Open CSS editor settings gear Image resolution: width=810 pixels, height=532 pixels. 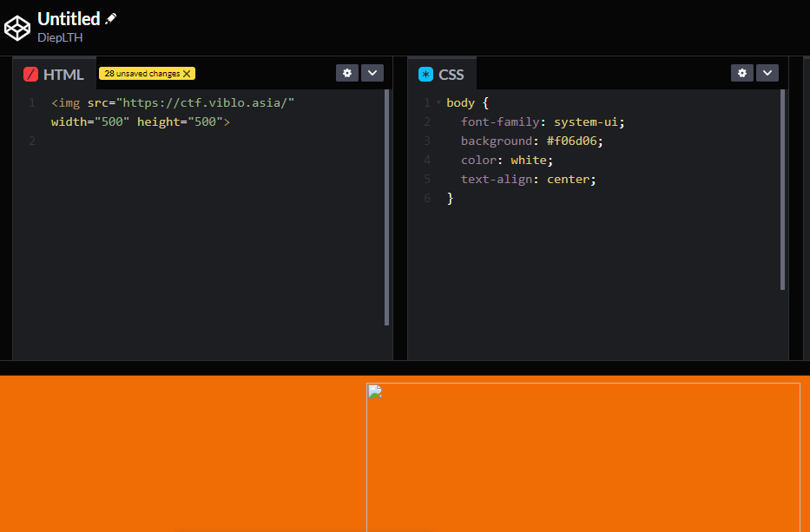click(742, 73)
